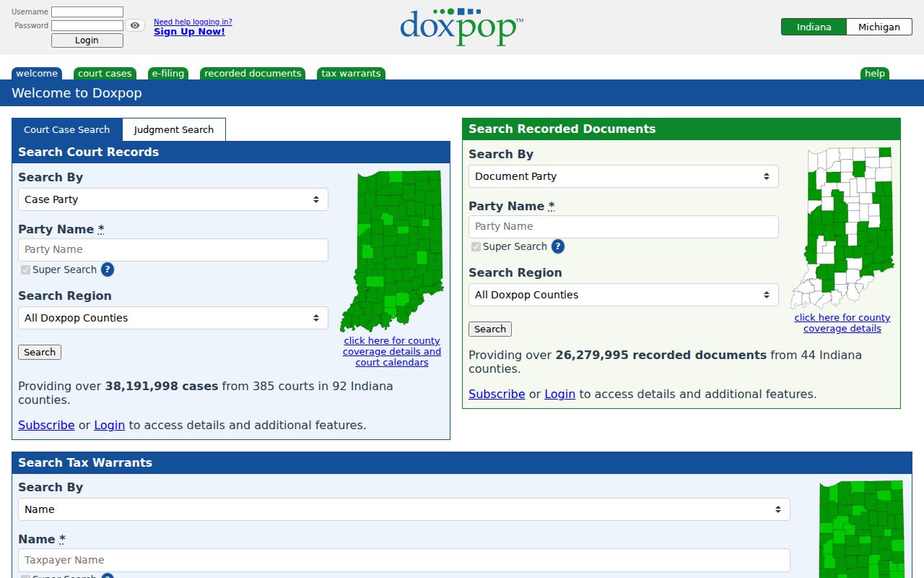
Task: Focus the Taxpayer Name field
Action: [x=404, y=561]
